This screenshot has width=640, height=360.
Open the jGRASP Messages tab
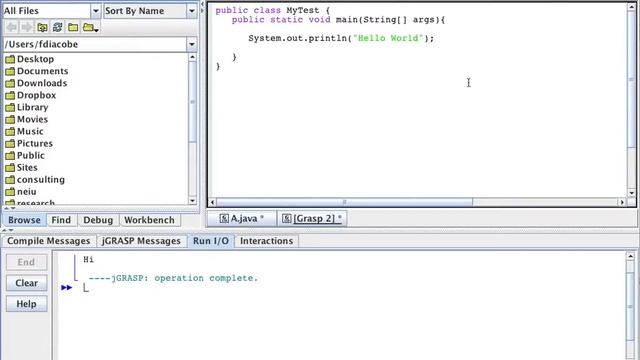click(141, 241)
